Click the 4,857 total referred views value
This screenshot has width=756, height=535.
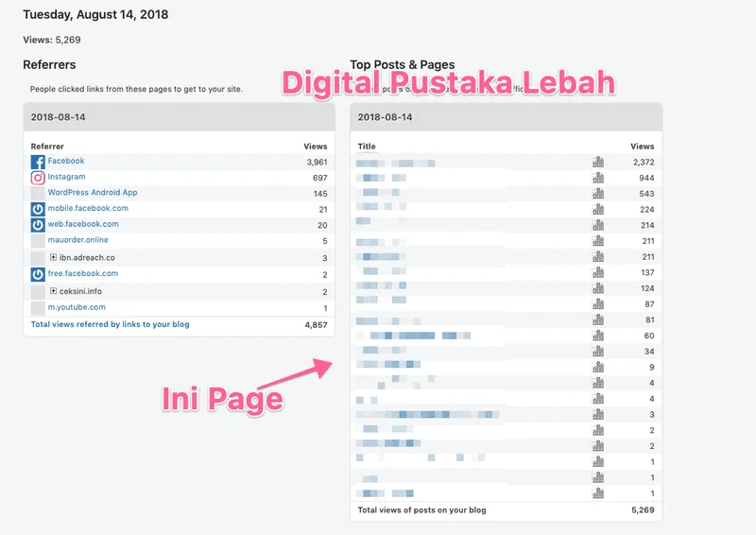pos(316,324)
